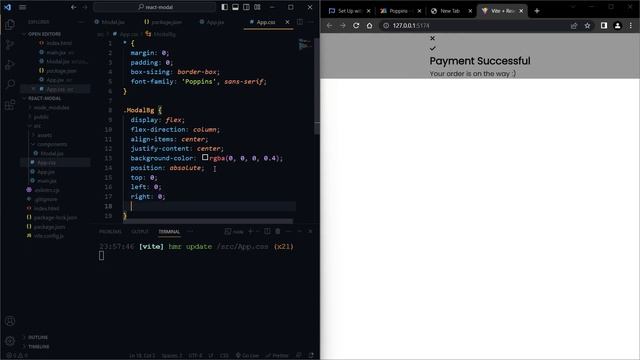Open Customize Layout button in title bar
Viewport: 640px width, 360px height.
(x=258, y=7)
